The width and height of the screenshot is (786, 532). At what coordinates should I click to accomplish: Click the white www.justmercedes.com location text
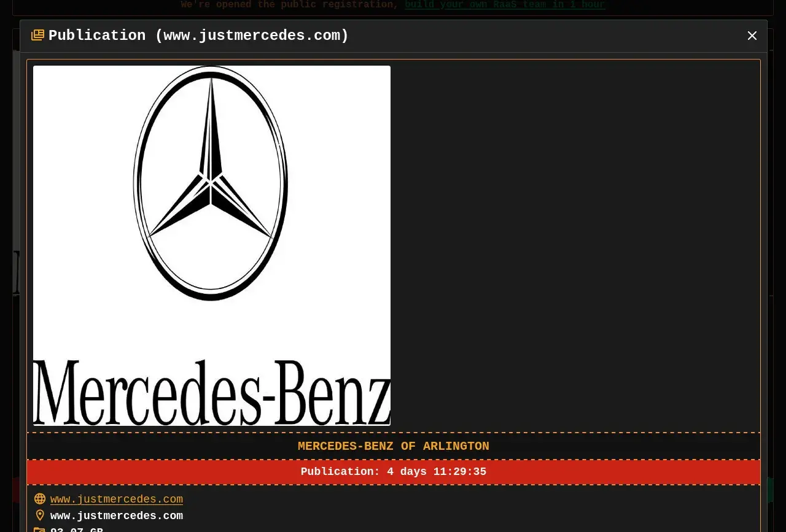click(117, 515)
